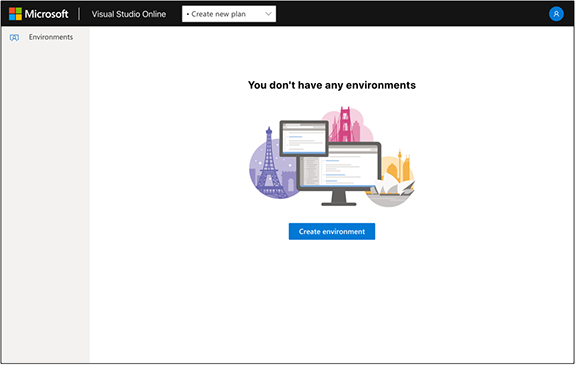The image size is (575, 365).
Task: Click the Visual Studio Online title
Action: coord(129,14)
